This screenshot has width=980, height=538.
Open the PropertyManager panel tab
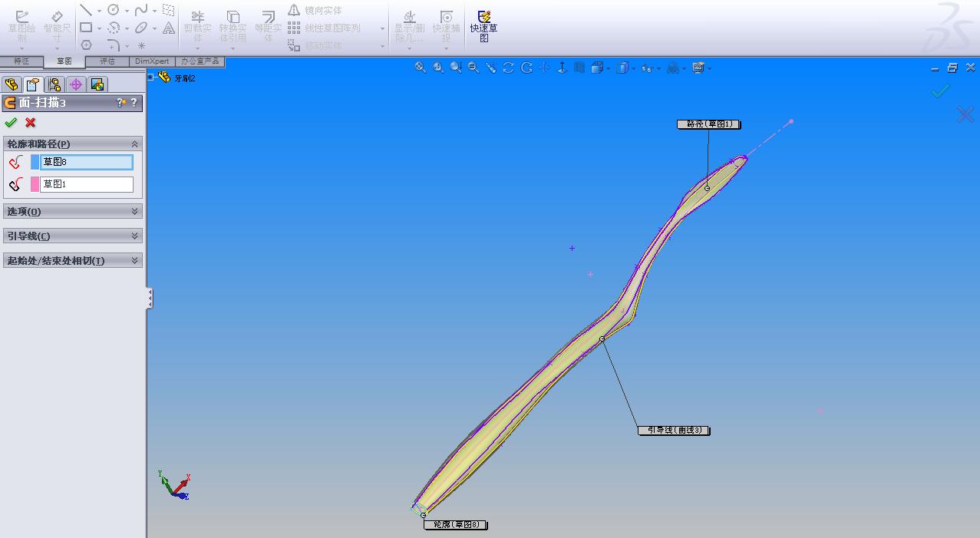point(32,84)
